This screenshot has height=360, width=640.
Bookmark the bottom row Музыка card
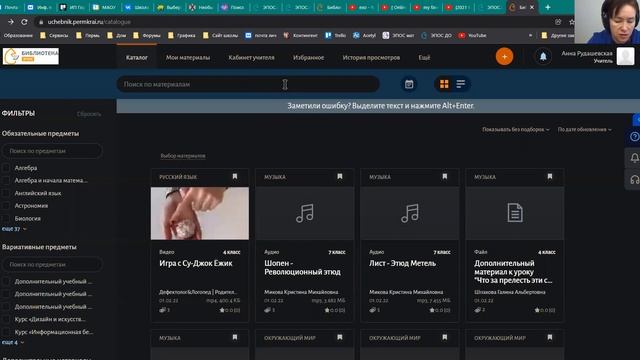pos(235,337)
